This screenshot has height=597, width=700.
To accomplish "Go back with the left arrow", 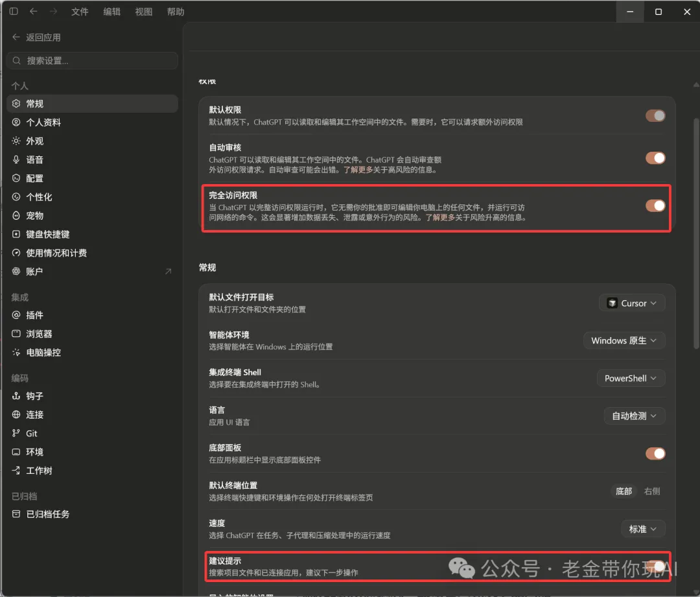I will (x=34, y=11).
